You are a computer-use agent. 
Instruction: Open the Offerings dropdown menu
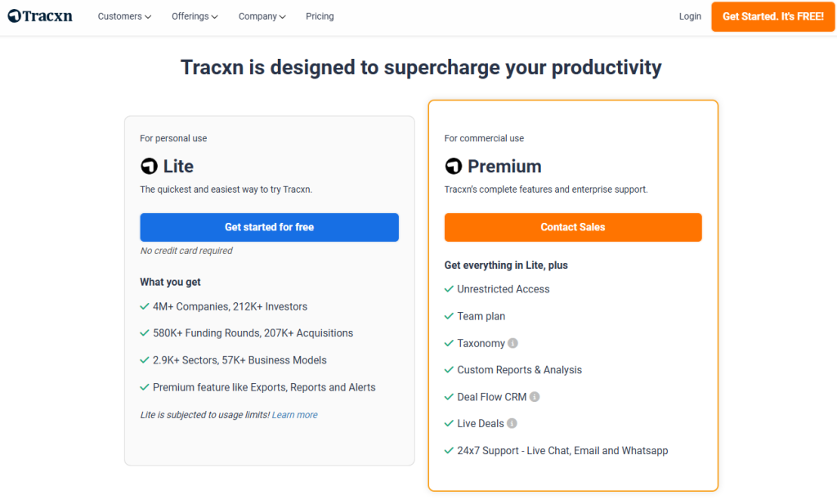point(195,16)
